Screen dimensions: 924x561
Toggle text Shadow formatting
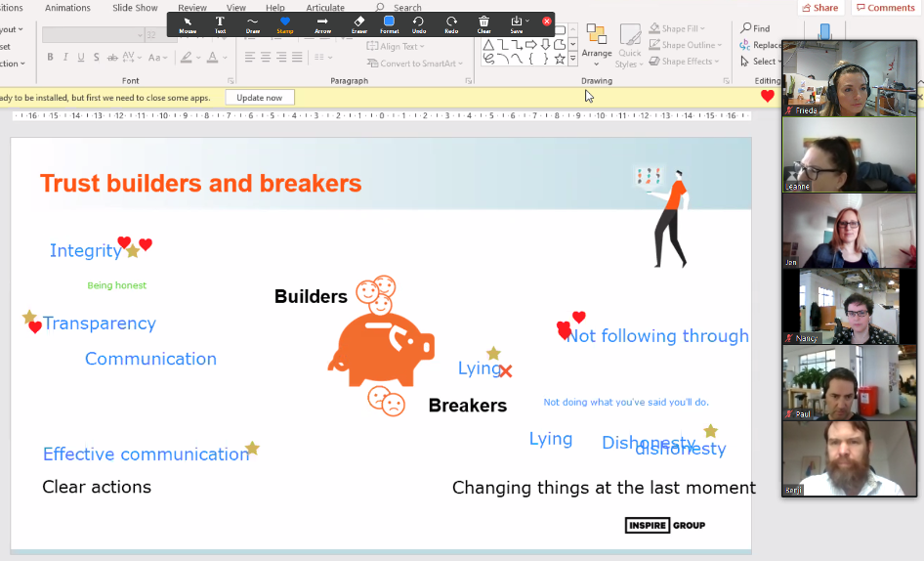[96, 58]
